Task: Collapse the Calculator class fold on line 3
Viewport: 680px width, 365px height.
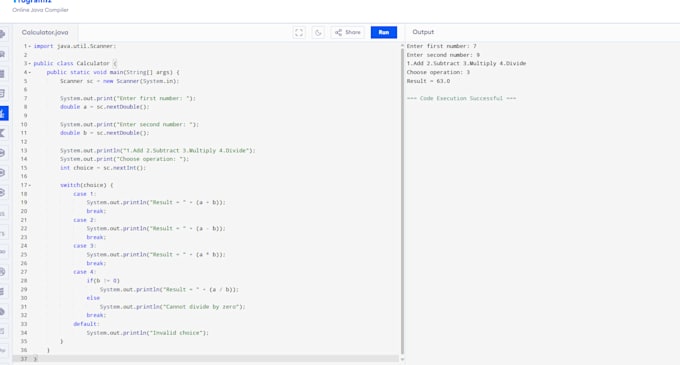Action: (x=30, y=63)
